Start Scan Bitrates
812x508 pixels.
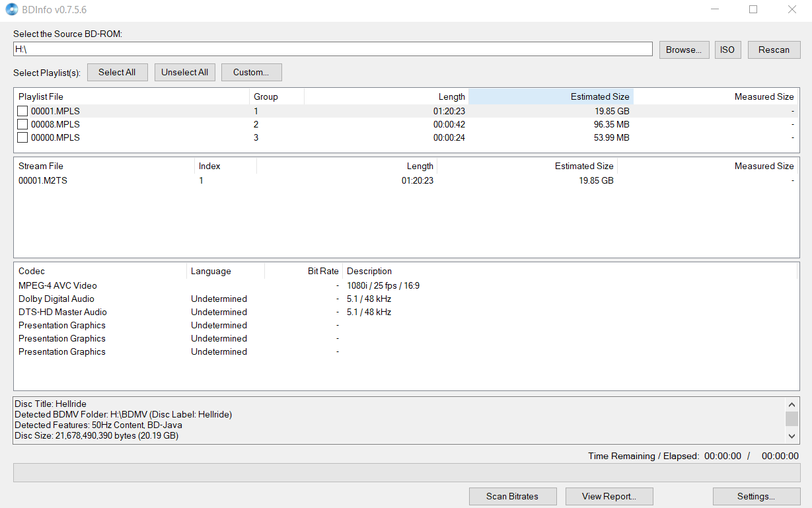(x=512, y=496)
